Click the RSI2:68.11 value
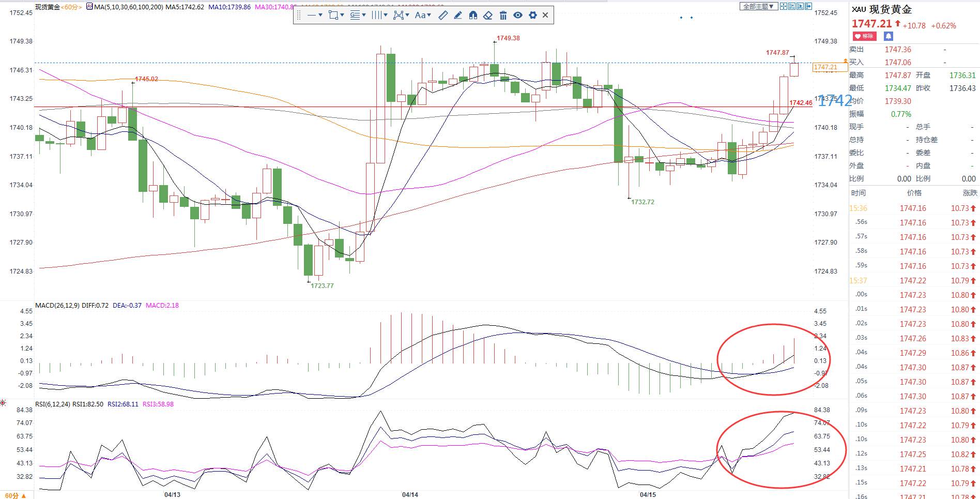Screen dimensions: 980x499 [123, 404]
